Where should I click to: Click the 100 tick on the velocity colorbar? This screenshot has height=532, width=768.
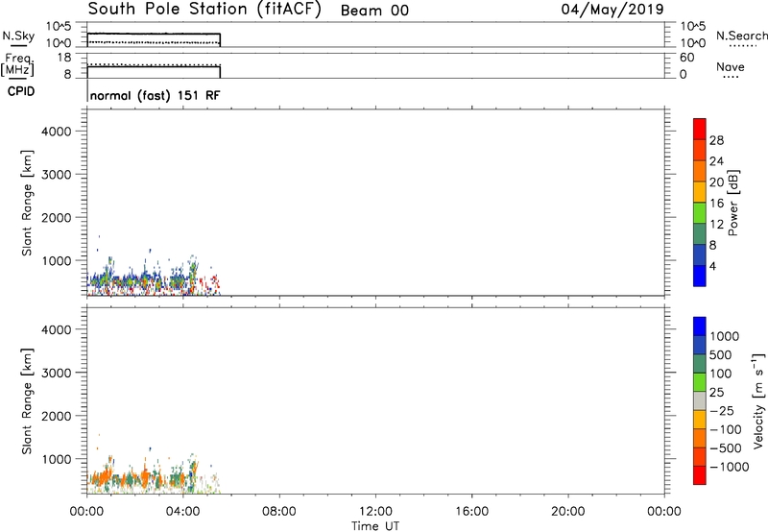[x=721, y=374]
